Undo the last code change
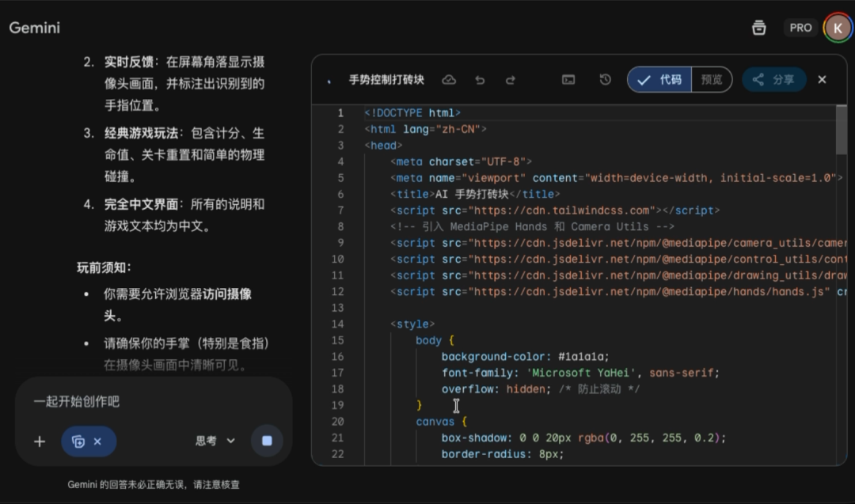 coord(480,80)
